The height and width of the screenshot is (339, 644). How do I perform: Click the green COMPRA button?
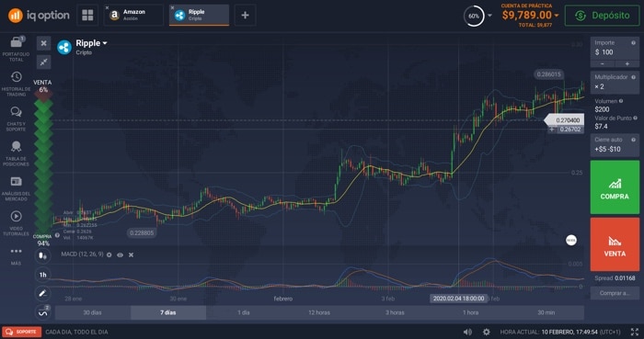tap(615, 187)
